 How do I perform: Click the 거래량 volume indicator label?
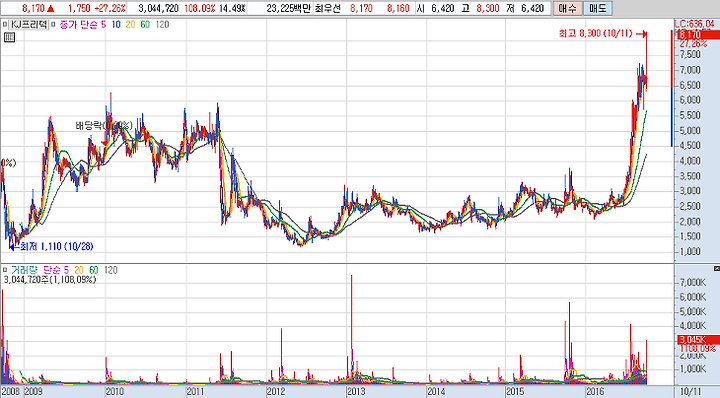coord(25,270)
